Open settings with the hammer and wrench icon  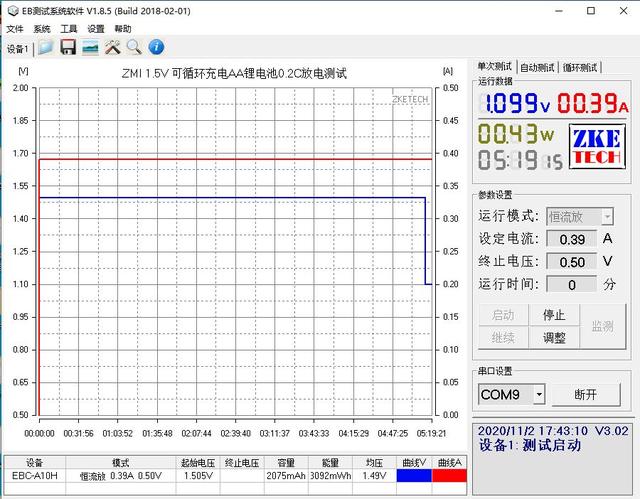click(112, 47)
